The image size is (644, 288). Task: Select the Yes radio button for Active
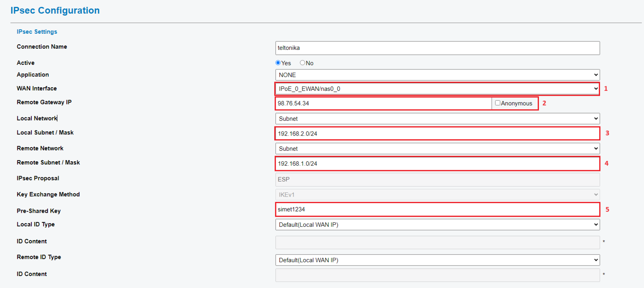click(278, 63)
